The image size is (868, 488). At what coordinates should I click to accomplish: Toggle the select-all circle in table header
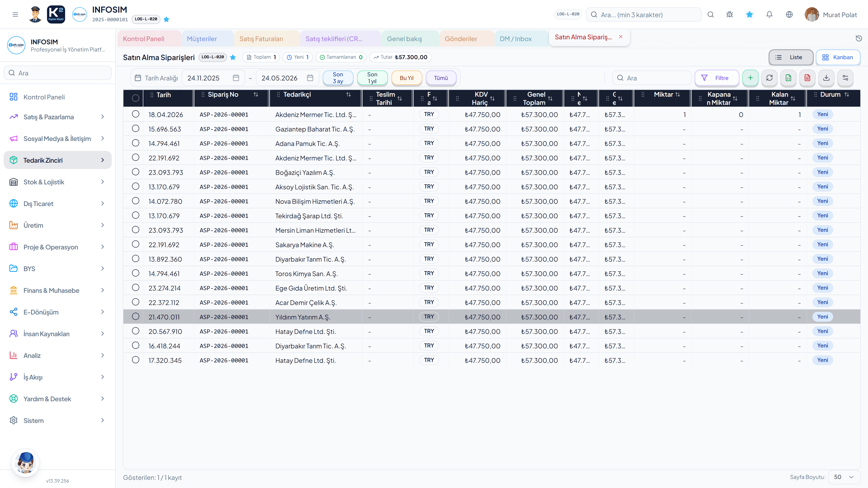coord(135,98)
